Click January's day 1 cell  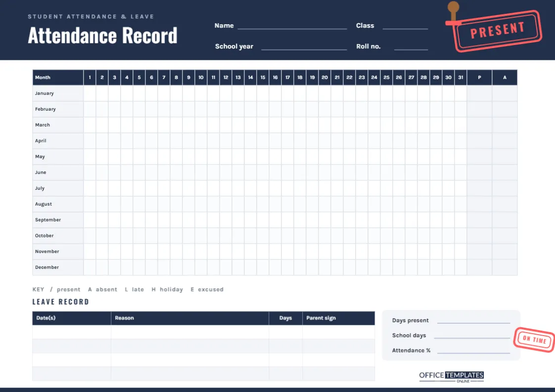tap(90, 93)
